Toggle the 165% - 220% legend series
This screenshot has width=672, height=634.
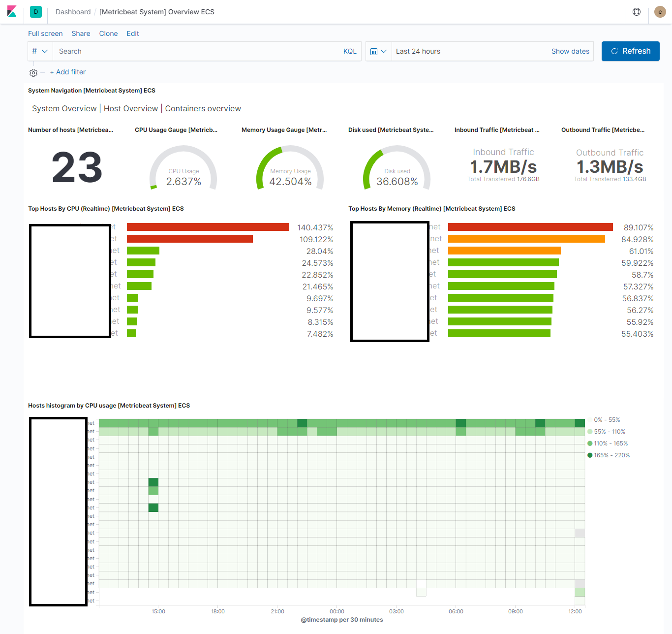click(x=609, y=455)
